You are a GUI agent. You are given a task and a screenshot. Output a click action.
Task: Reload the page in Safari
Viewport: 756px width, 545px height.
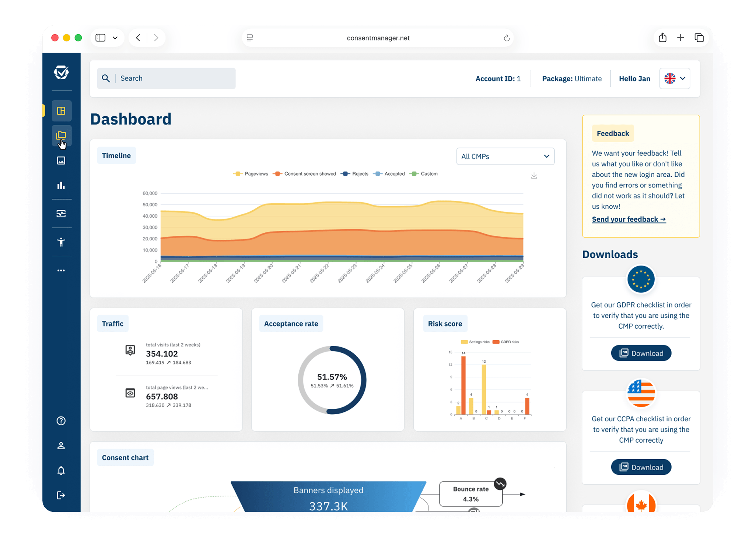(x=507, y=38)
